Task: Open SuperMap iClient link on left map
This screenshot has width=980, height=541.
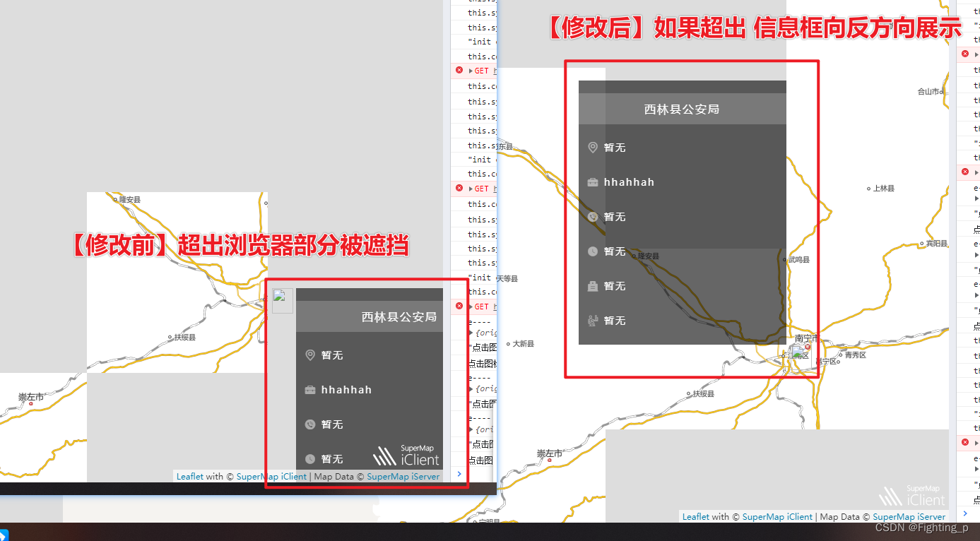Action: [271, 477]
